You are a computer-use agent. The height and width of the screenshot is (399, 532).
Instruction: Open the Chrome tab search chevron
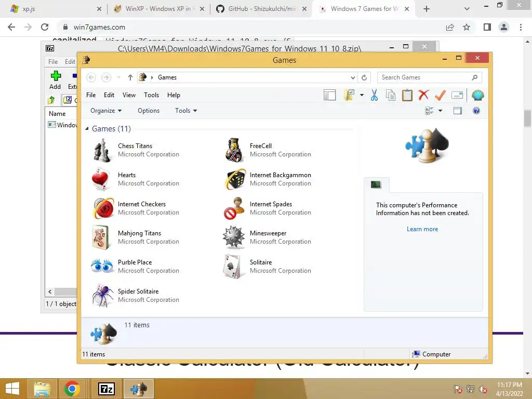click(x=467, y=9)
